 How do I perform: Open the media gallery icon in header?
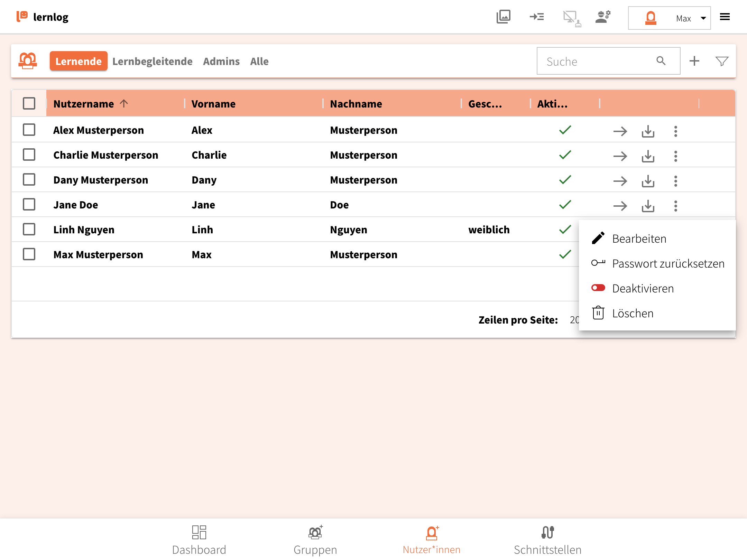point(503,17)
